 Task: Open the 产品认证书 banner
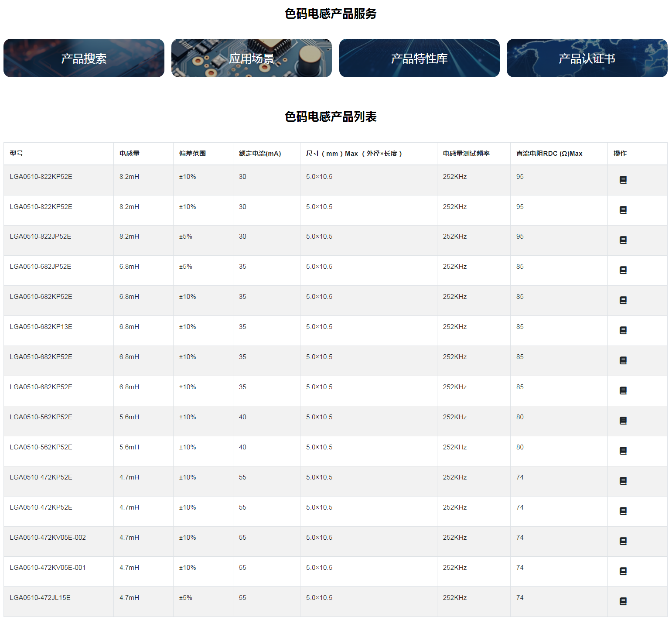tap(587, 58)
